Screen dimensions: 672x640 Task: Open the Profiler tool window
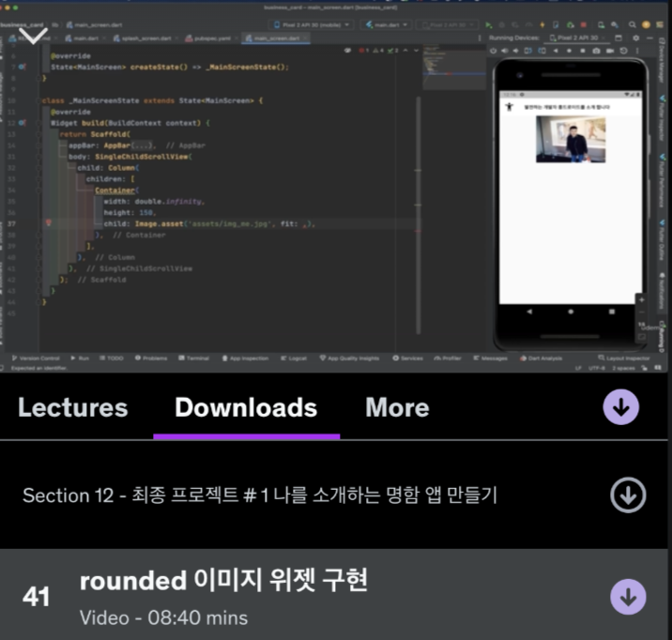tap(448, 358)
